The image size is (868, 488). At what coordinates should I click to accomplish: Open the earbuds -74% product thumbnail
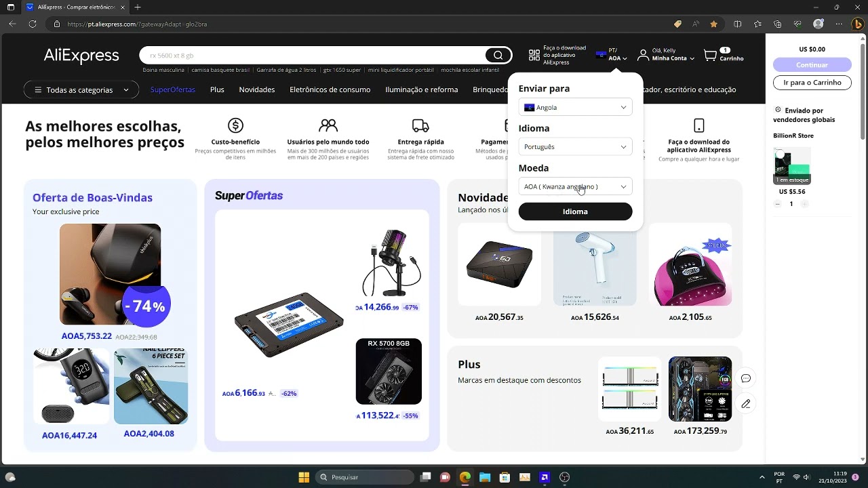(110, 274)
